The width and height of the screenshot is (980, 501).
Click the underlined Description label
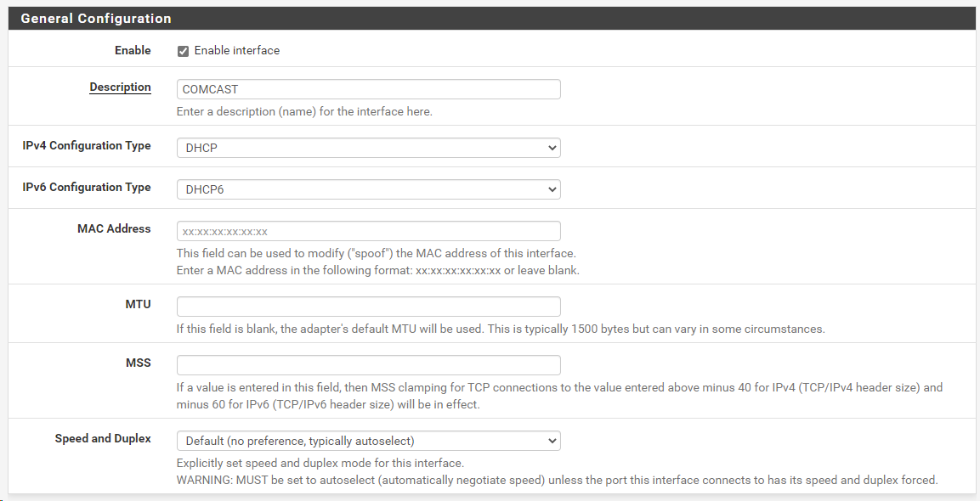(x=120, y=87)
